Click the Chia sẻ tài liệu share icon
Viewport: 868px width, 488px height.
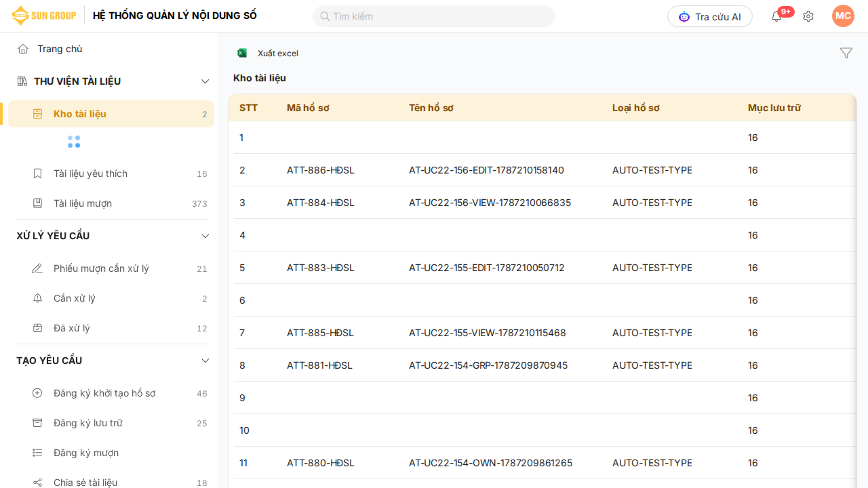pos(37,483)
